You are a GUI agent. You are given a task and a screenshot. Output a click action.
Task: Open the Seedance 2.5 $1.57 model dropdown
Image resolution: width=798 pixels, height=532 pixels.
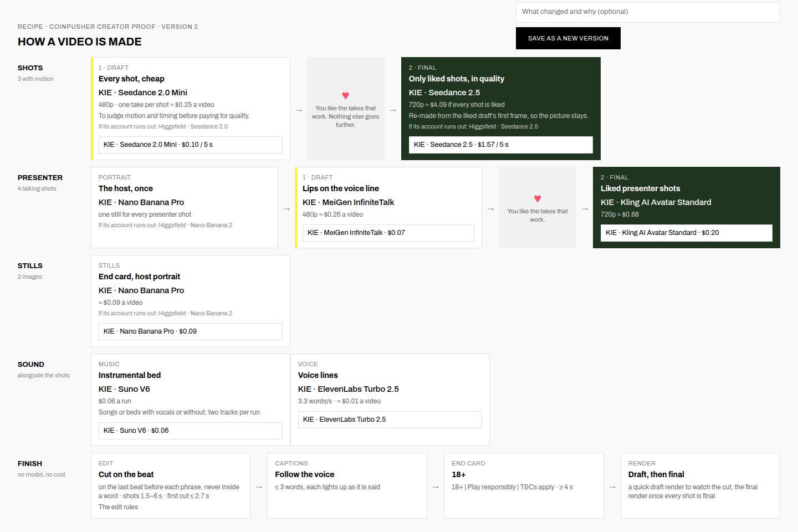pos(500,145)
